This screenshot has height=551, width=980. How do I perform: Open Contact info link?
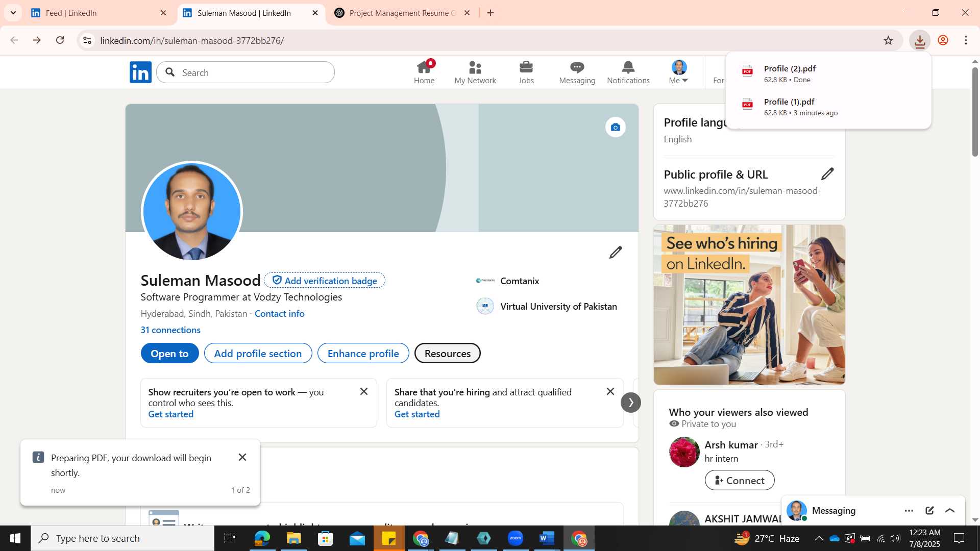click(x=279, y=314)
